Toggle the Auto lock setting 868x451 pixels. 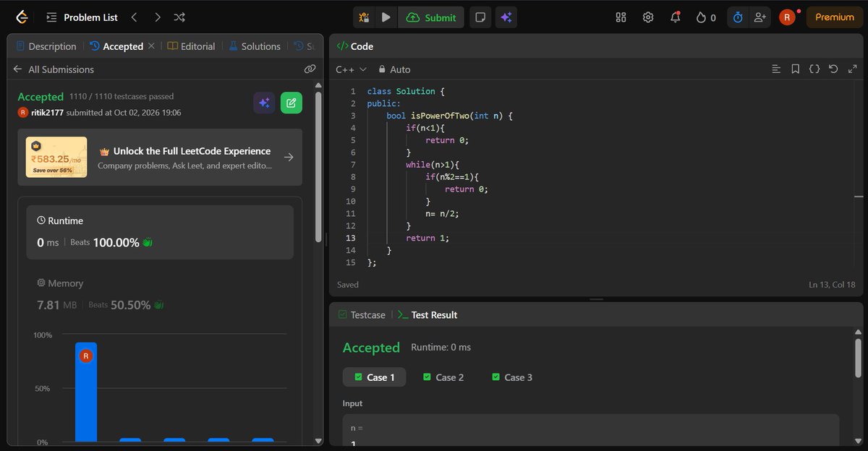coord(394,69)
